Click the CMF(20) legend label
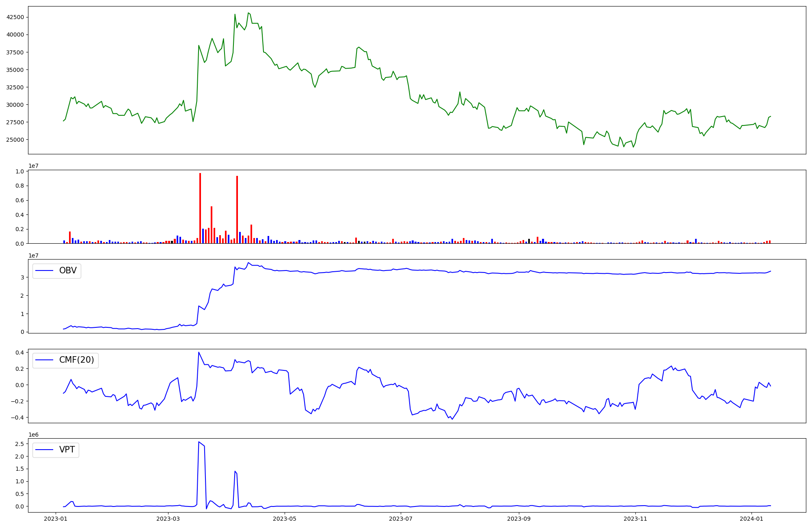This screenshot has width=812, height=528. 76,360
